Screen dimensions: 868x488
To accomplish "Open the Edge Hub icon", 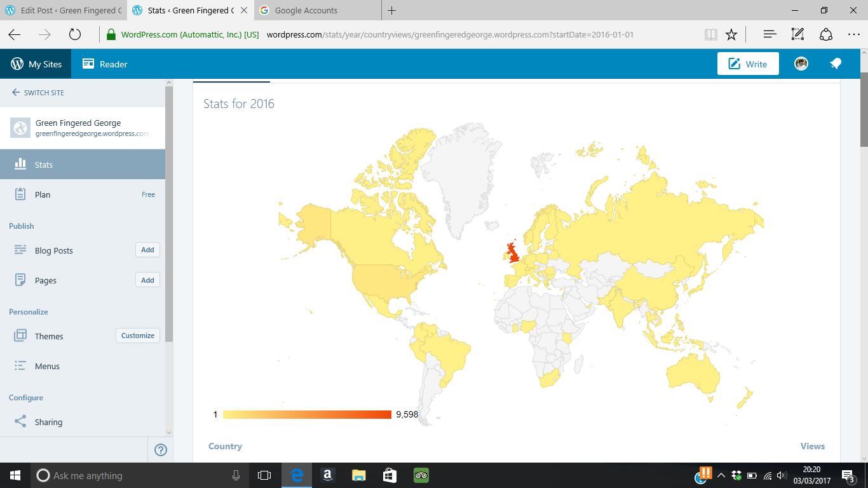I will pyautogui.click(x=770, y=34).
